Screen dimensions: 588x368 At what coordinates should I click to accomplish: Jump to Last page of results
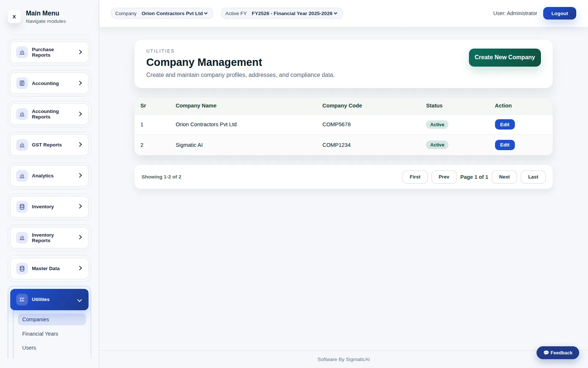click(533, 177)
